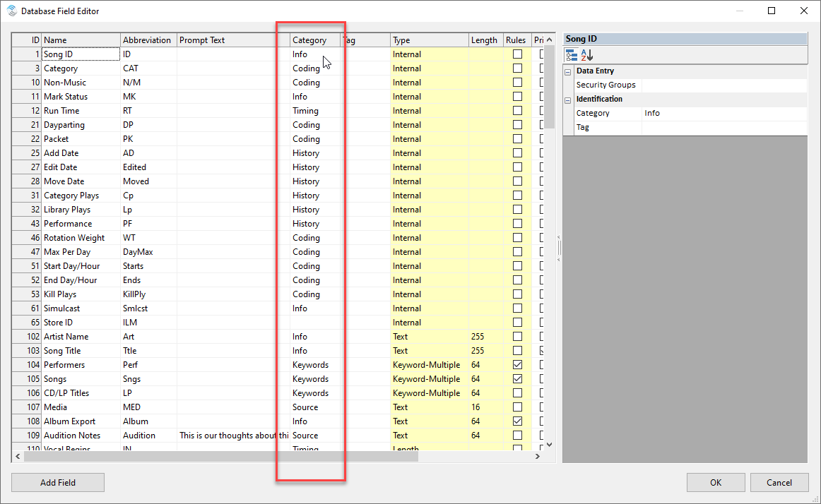
Task: Cancel the Database Field Editor dialog
Action: pos(780,483)
